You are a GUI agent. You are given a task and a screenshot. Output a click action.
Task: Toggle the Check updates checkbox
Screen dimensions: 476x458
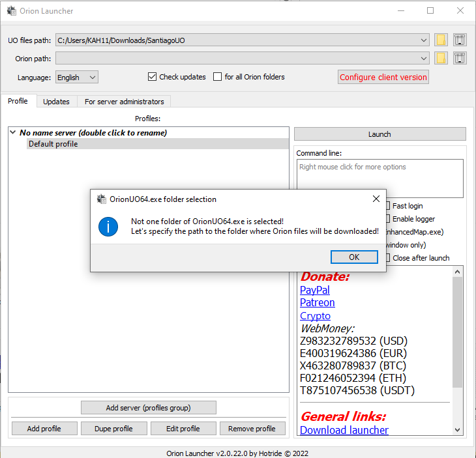(153, 77)
